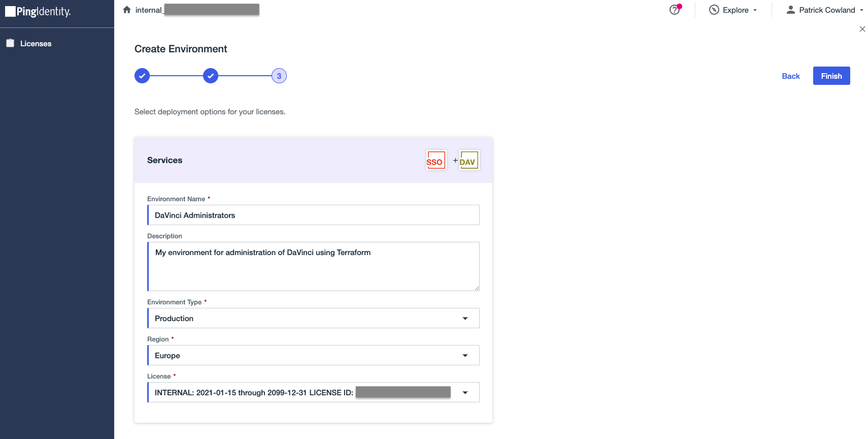Go to the second completed wizard step
Image resolution: width=868 pixels, height=439 pixels.
pyautogui.click(x=211, y=76)
